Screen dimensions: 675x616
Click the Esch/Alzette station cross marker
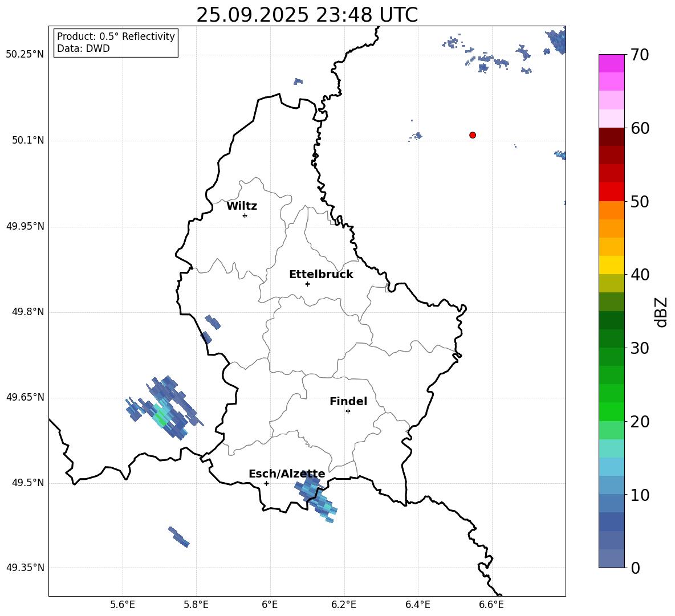pyautogui.click(x=266, y=483)
